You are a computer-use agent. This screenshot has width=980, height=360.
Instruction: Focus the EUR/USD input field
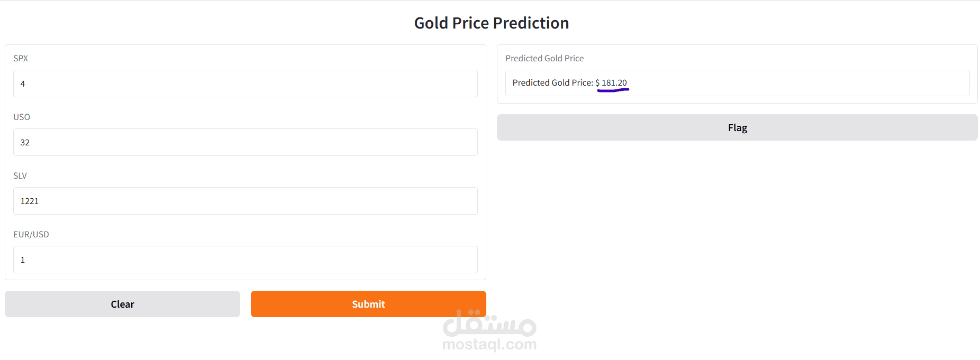click(x=246, y=260)
